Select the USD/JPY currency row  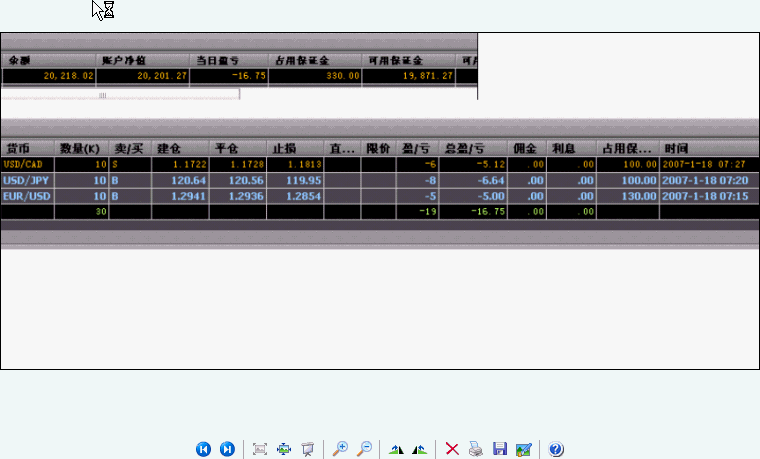click(x=380, y=180)
